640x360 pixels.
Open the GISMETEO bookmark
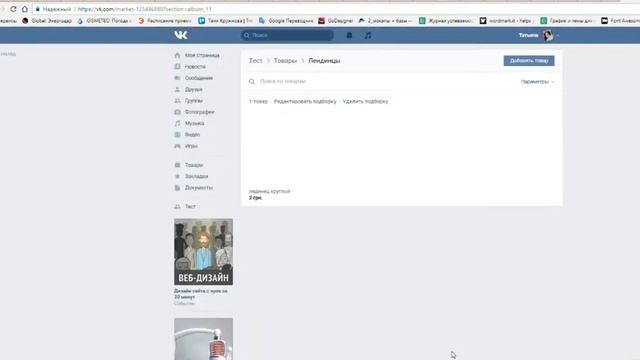104,20
